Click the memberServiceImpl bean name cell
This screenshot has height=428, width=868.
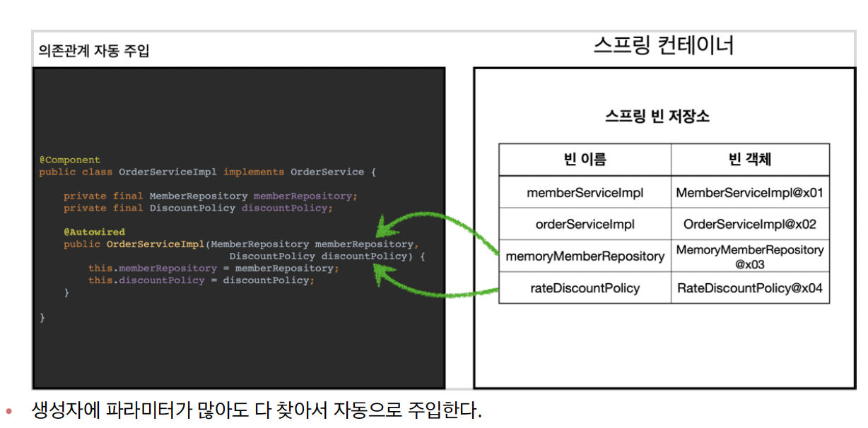click(585, 192)
